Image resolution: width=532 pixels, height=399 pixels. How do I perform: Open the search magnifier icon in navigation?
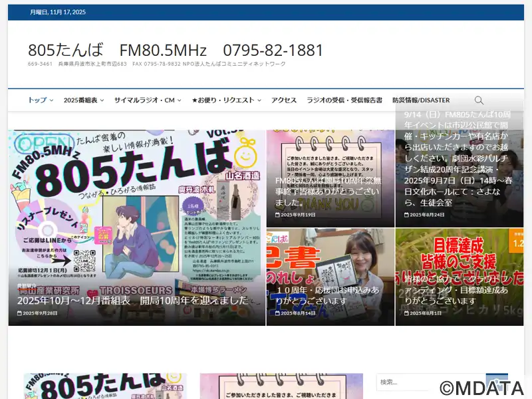click(x=479, y=100)
